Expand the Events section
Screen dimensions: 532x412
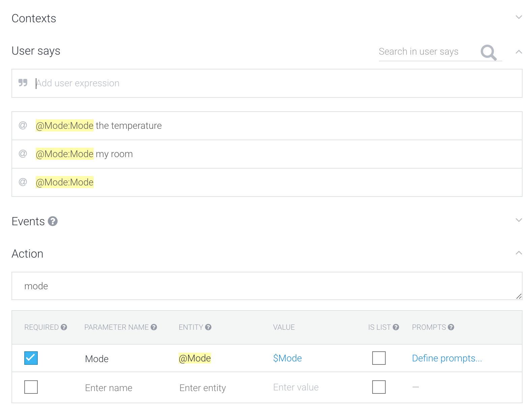click(519, 220)
